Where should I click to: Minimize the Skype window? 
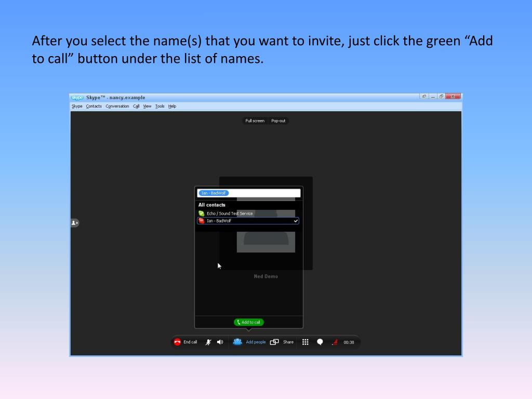tap(433, 96)
